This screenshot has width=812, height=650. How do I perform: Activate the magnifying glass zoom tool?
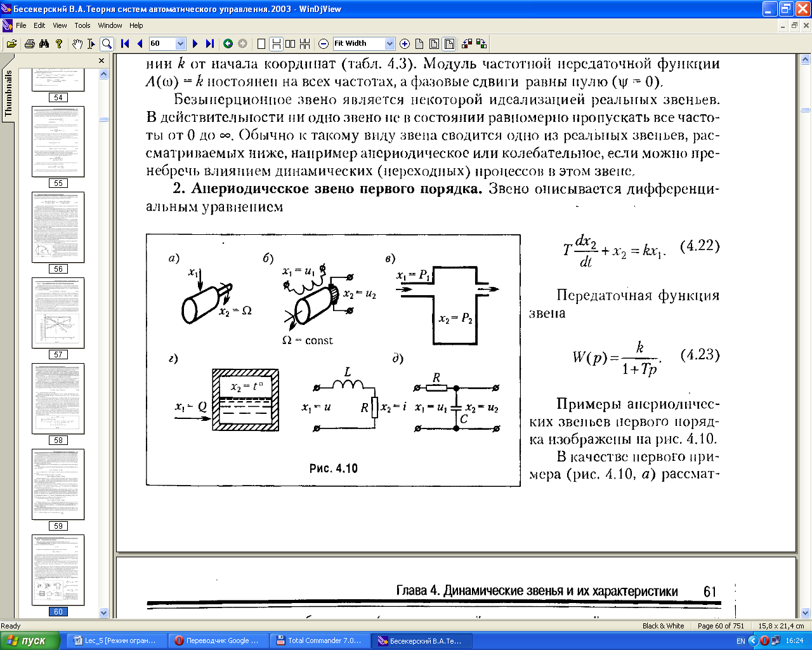107,44
